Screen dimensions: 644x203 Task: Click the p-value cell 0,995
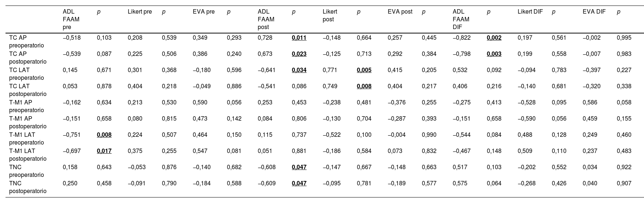(624, 38)
